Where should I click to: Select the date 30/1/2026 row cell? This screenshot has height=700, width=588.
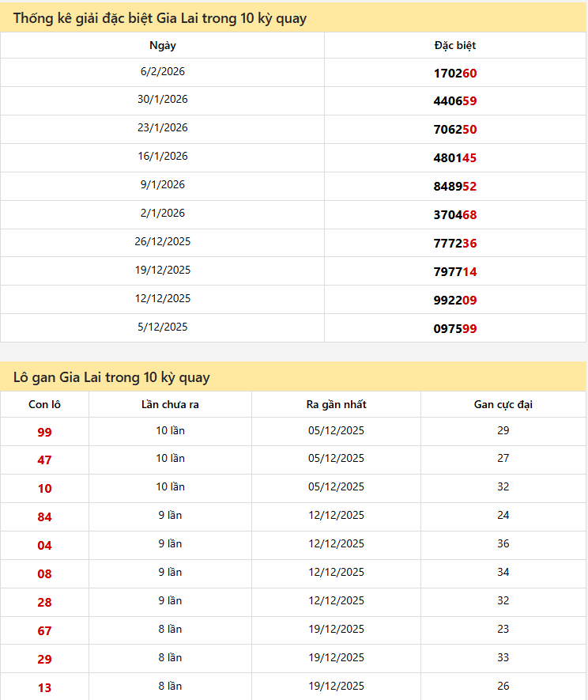pyautogui.click(x=162, y=100)
